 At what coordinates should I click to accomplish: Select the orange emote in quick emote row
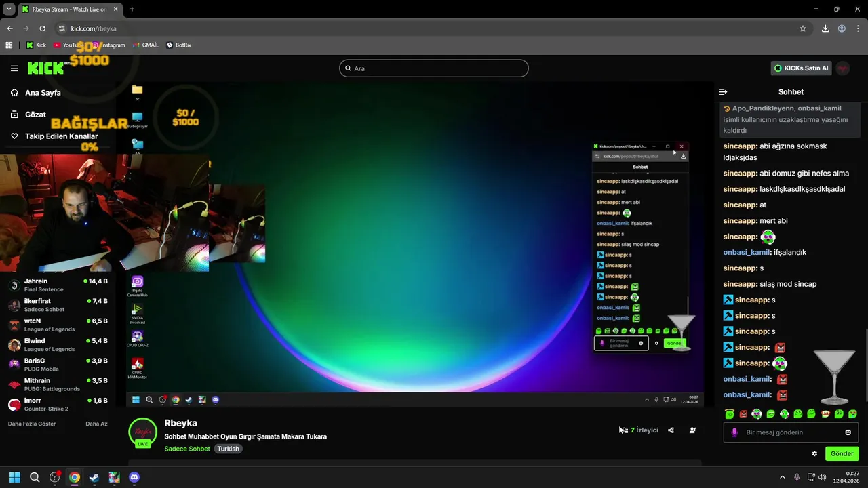825,414
